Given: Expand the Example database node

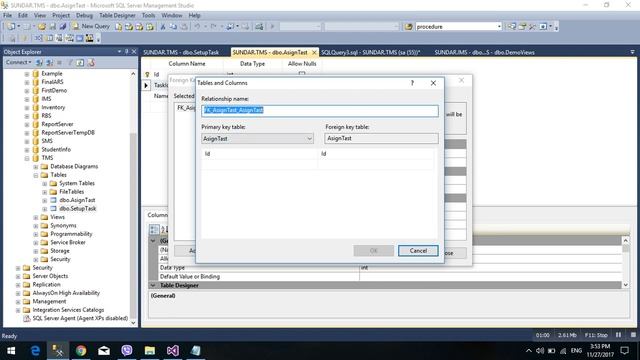Looking at the screenshot, I should 27,74.
